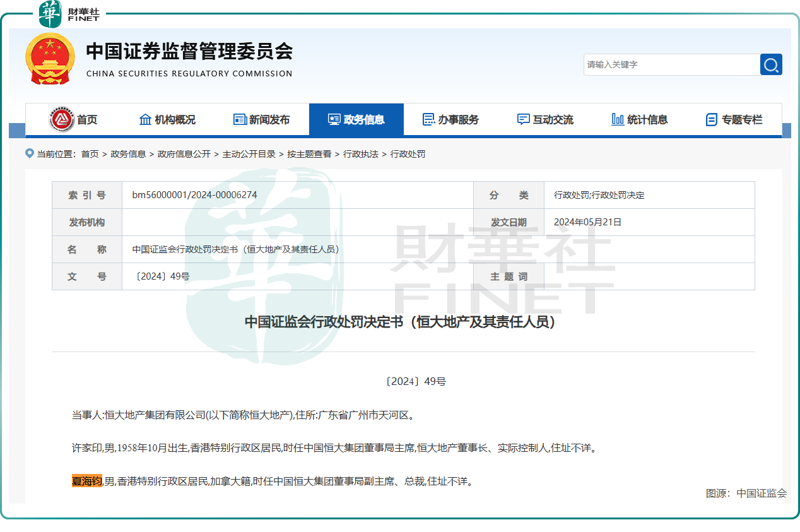Click the 发文日期 label cell
Screen dimensions: 800x532
click(x=509, y=222)
